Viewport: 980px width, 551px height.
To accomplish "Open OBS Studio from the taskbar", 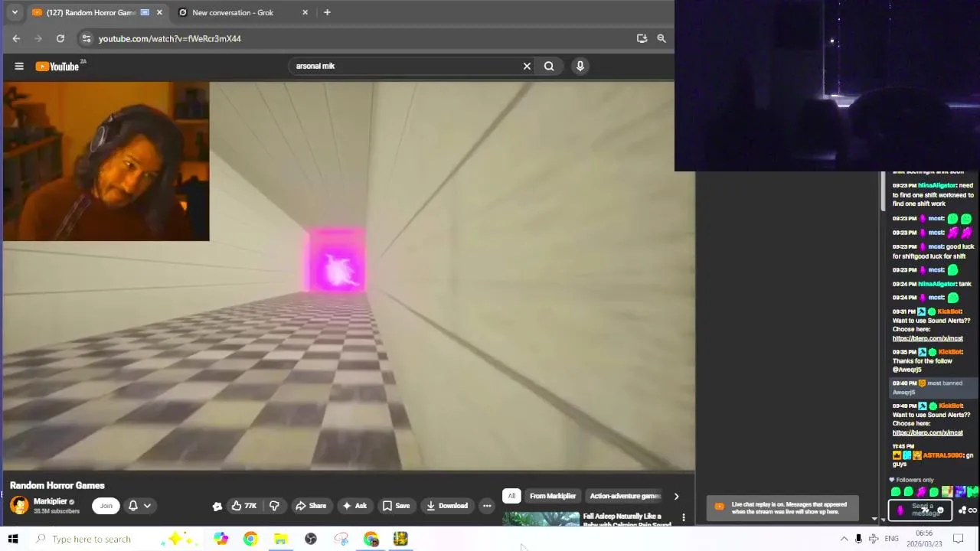I will (x=311, y=539).
